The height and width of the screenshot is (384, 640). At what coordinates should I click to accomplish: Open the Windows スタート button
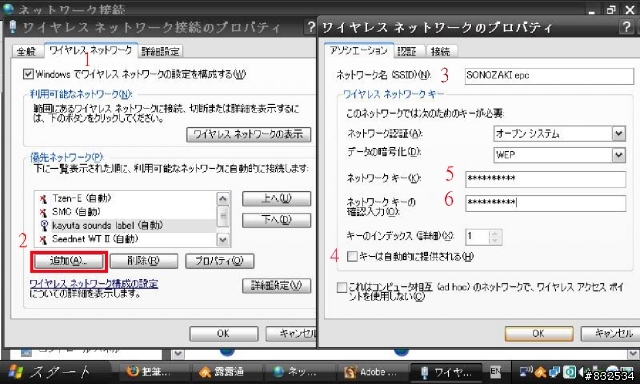pos(55,372)
